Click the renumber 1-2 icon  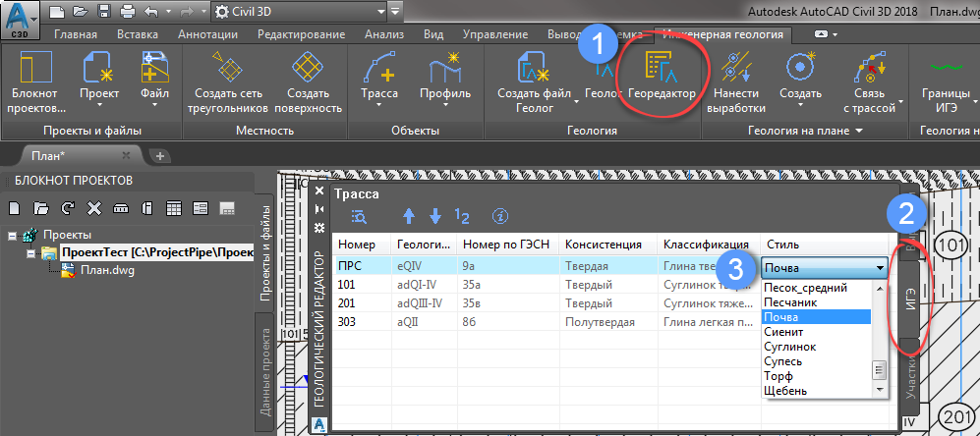coord(462,216)
